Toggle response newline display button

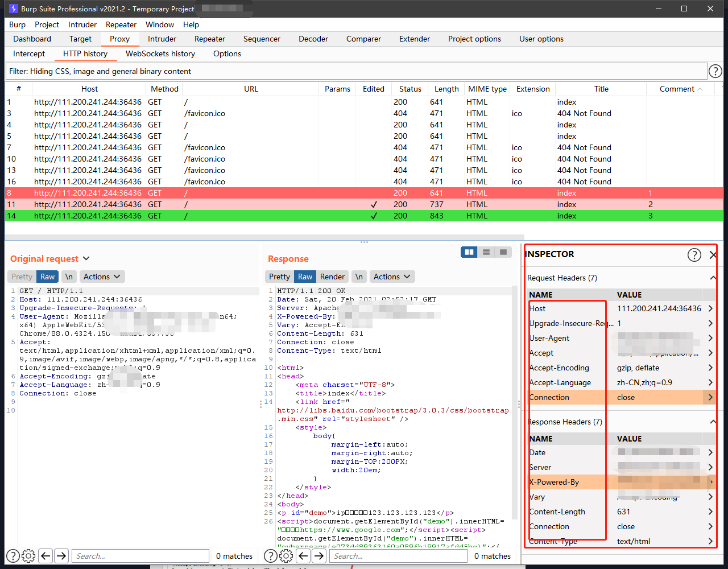pos(359,277)
